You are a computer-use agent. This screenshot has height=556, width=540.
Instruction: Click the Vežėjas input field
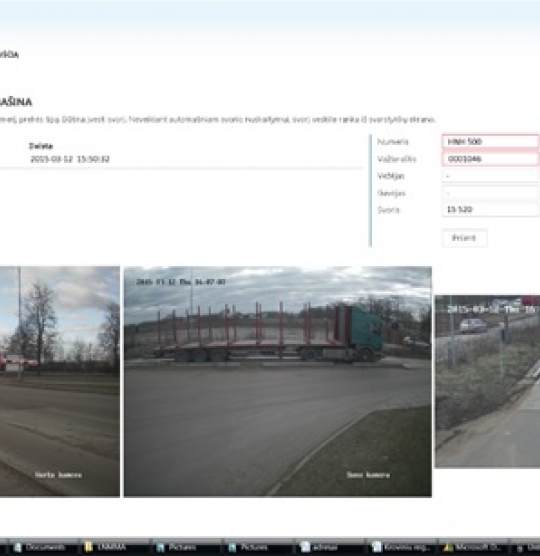point(490,176)
